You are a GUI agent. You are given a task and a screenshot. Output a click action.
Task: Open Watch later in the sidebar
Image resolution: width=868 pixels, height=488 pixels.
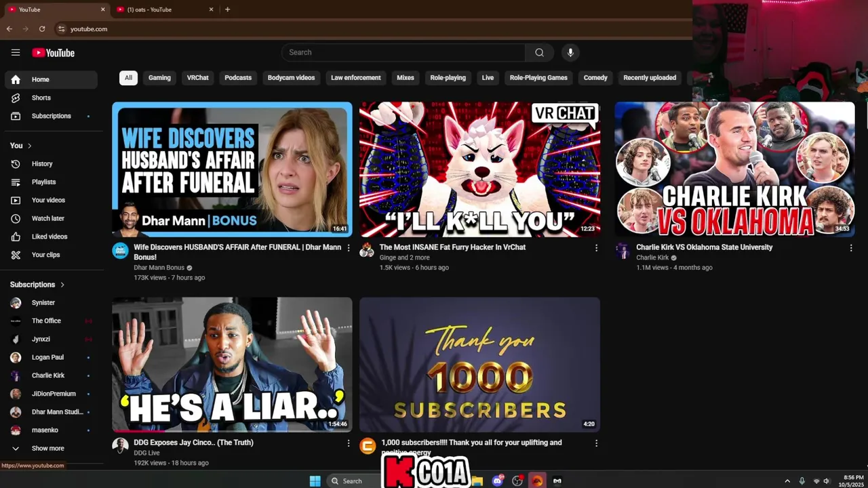[51, 218]
